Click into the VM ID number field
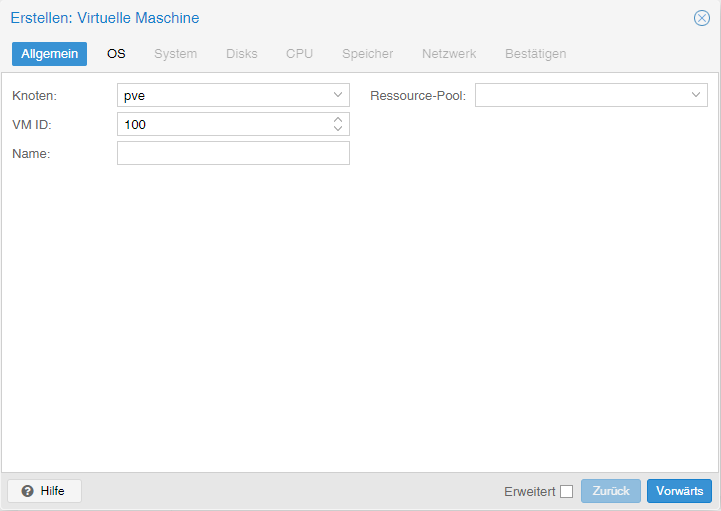 click(224, 124)
